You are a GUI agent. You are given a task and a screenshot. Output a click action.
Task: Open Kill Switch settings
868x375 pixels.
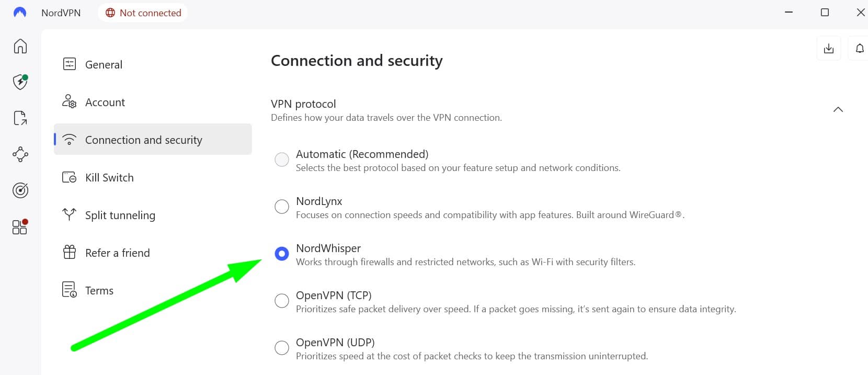coord(153,177)
